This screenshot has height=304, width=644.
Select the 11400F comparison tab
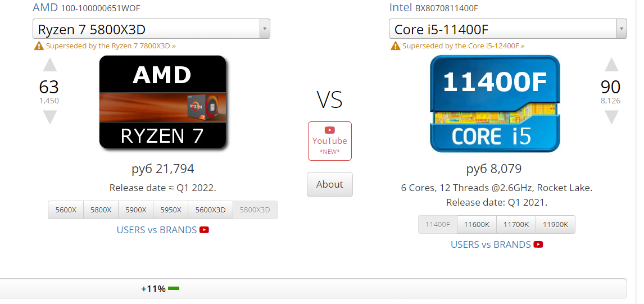point(438,225)
